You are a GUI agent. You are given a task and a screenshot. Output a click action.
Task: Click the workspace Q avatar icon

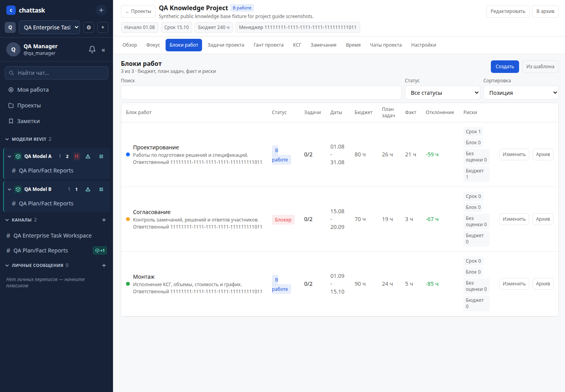pyautogui.click(x=10, y=27)
